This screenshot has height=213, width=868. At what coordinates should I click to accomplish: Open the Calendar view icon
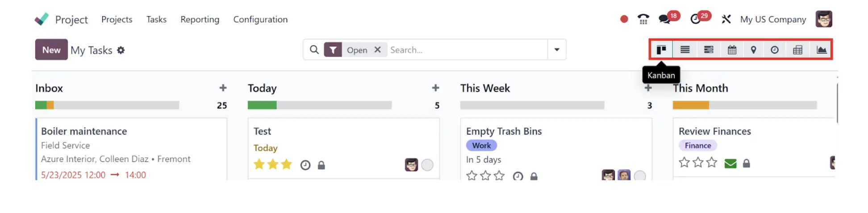click(732, 50)
